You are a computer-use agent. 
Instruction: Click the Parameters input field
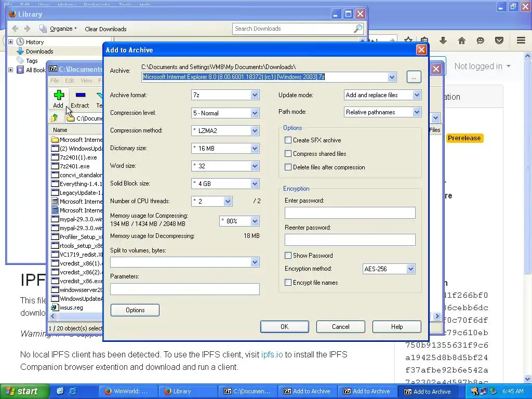pyautogui.click(x=185, y=289)
